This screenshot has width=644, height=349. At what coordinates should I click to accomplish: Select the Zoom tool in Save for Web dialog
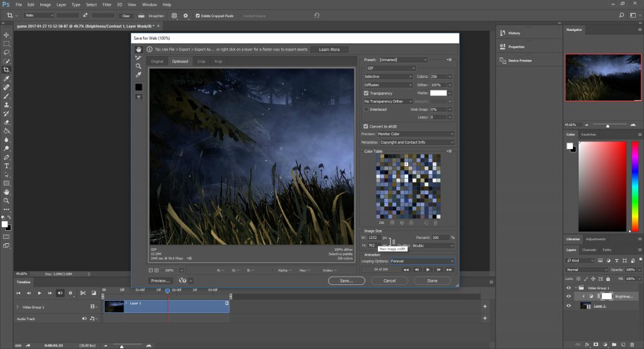click(138, 66)
